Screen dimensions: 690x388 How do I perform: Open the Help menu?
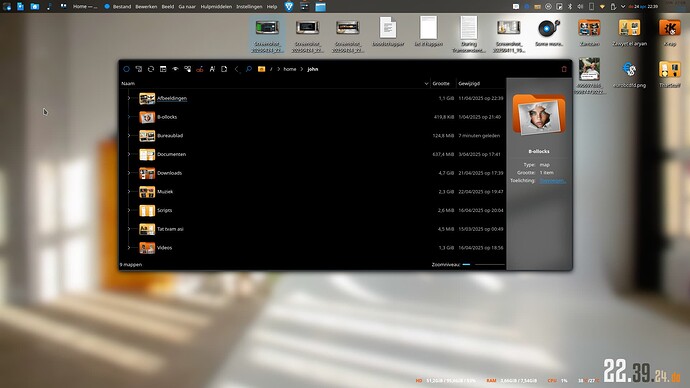click(x=272, y=7)
